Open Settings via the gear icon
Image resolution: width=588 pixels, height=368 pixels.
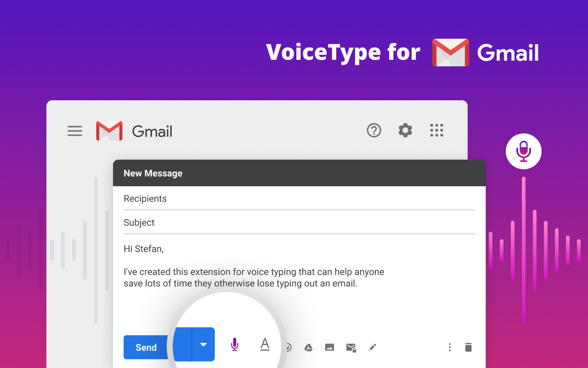(405, 130)
